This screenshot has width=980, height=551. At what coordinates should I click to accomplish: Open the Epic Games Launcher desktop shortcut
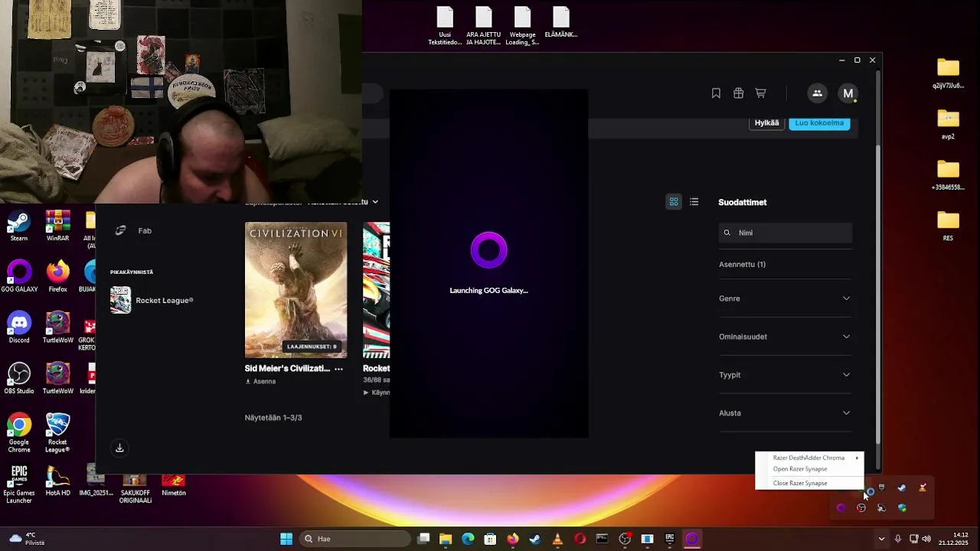click(19, 484)
